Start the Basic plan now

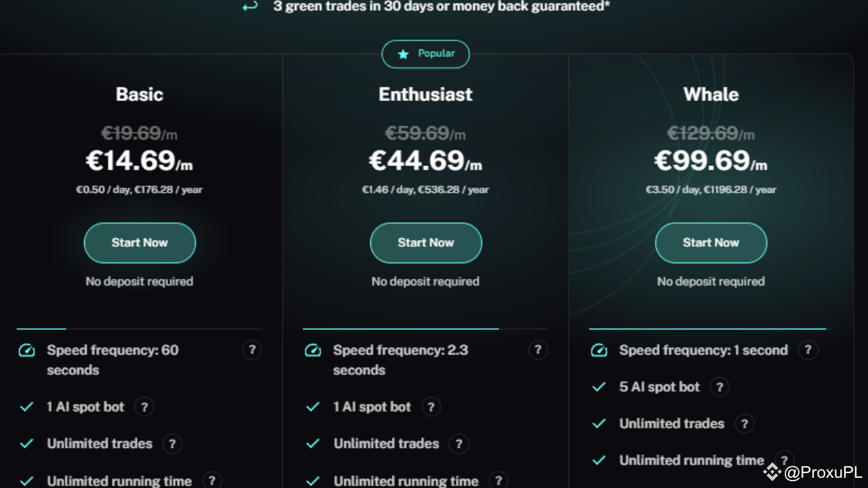(140, 243)
